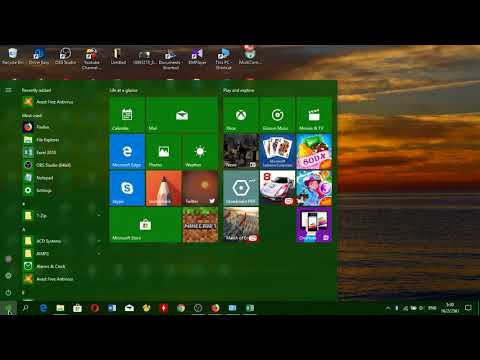Launch the Minecraft tile
The image size is (480, 360).
click(200, 225)
